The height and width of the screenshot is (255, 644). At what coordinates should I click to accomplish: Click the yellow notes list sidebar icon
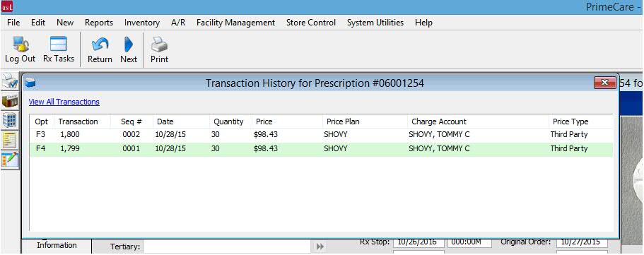(10, 140)
